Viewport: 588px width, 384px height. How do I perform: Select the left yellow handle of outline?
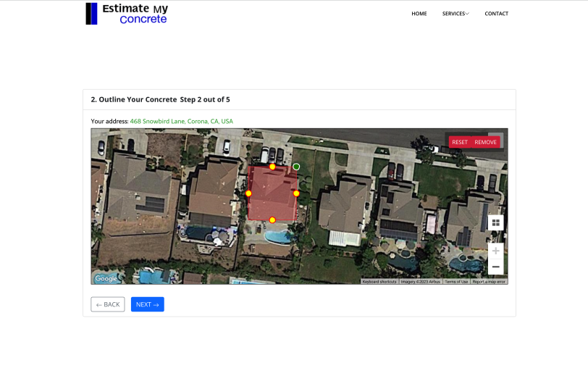tap(248, 193)
